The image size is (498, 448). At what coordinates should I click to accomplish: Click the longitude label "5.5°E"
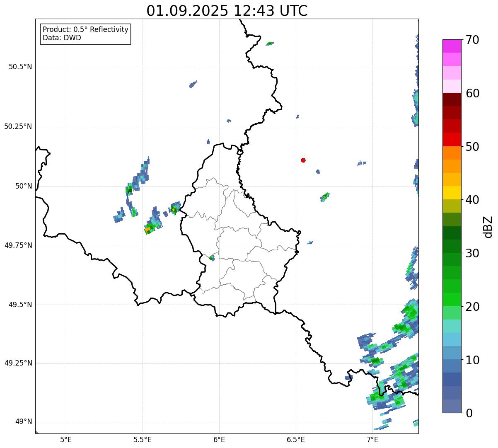click(143, 440)
